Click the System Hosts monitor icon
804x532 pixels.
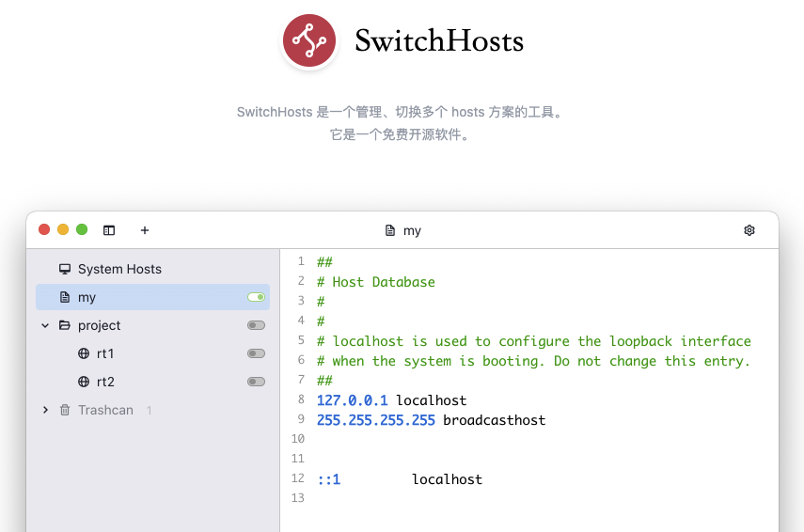65,269
